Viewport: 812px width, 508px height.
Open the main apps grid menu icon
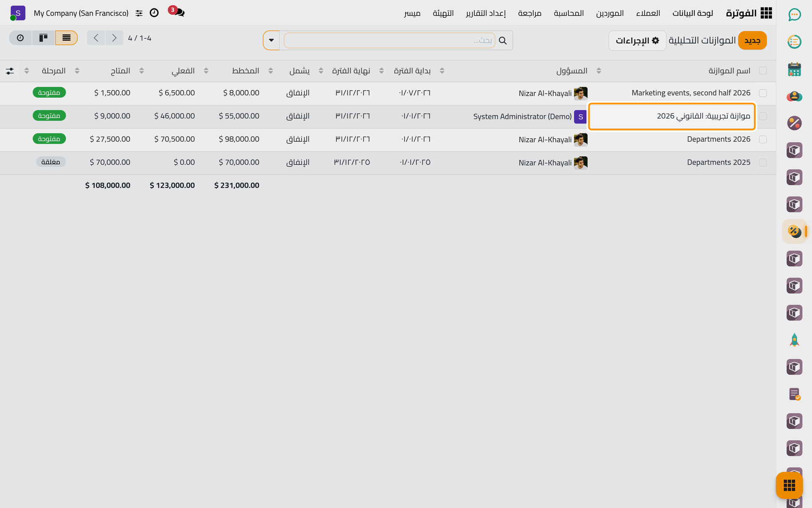[x=766, y=13]
